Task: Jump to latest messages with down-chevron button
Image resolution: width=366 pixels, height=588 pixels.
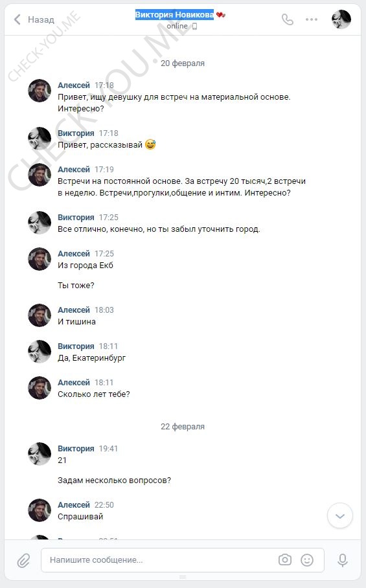Action: [x=339, y=516]
